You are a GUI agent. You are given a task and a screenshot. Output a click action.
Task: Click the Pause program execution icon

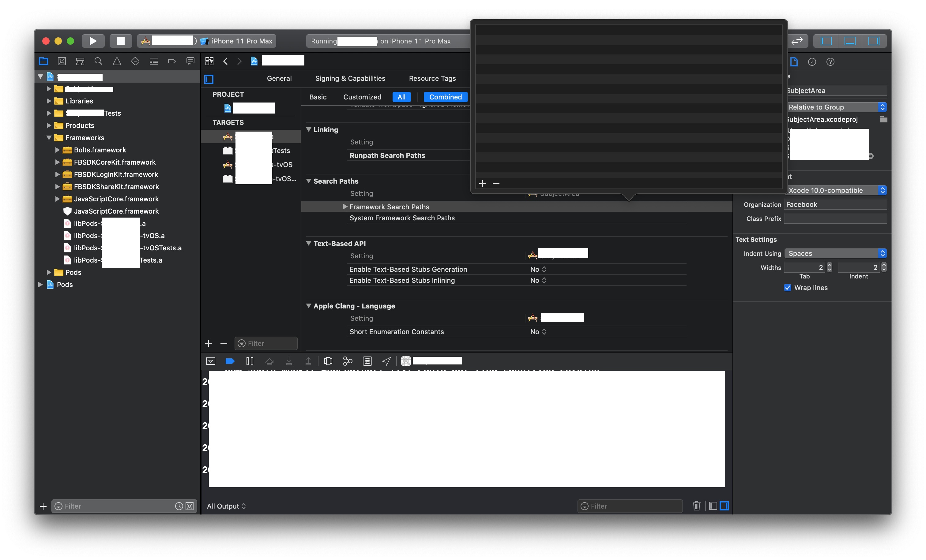pyautogui.click(x=250, y=361)
